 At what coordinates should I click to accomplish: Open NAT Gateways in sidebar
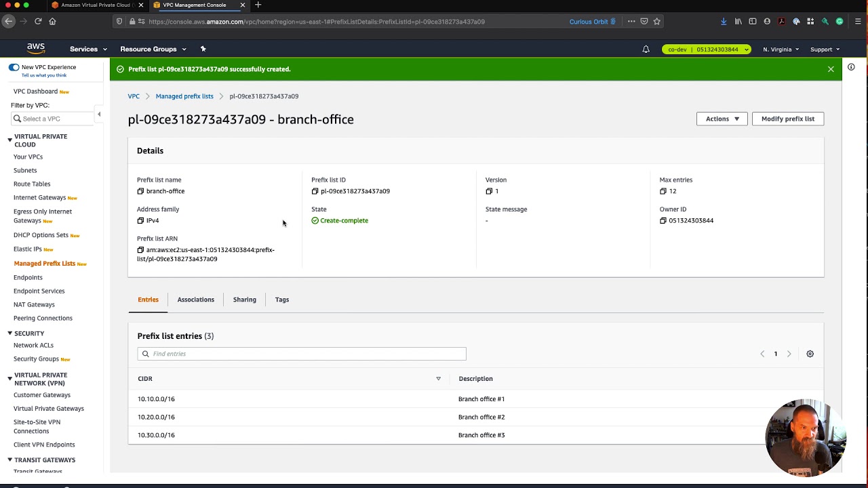(34, 304)
